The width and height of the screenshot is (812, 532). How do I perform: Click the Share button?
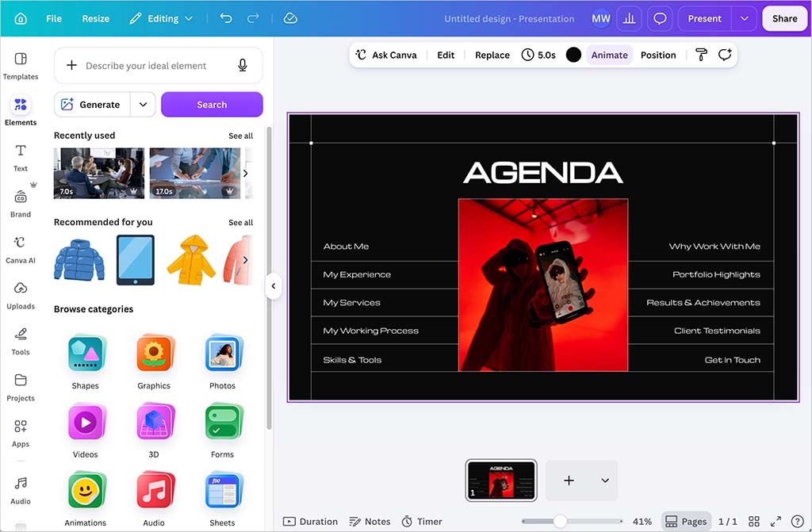[x=784, y=19]
